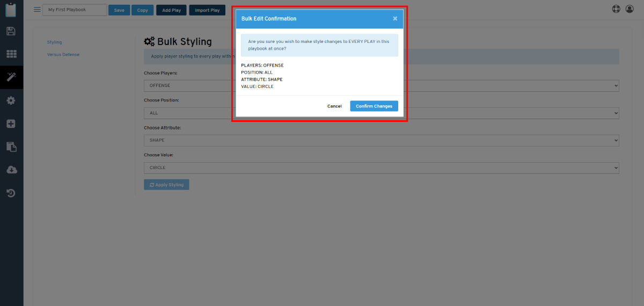Open the save disk icon in sidebar
Viewport: 644px width, 306px height.
pyautogui.click(x=11, y=31)
